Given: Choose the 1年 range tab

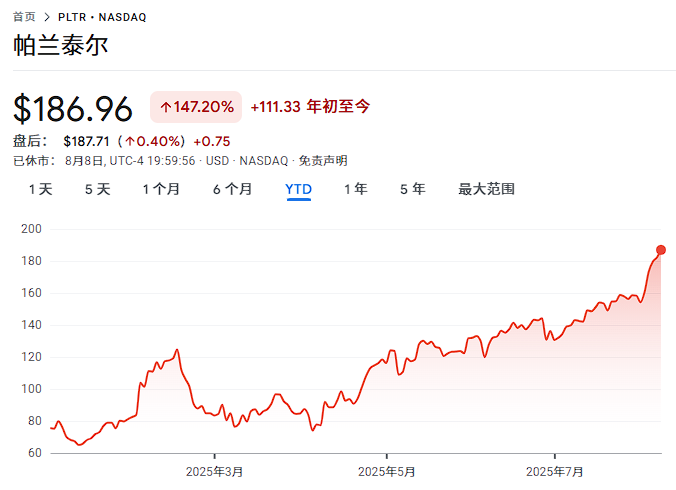Looking at the screenshot, I should [x=355, y=189].
